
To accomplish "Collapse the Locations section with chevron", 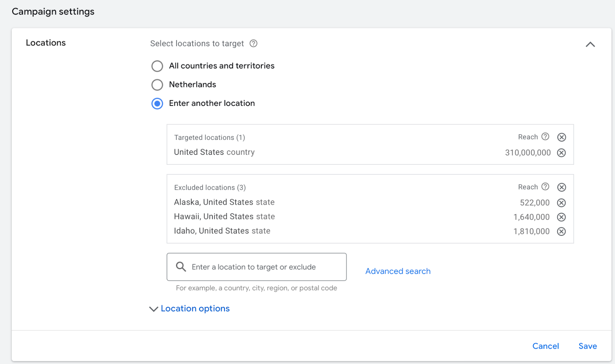I will pyautogui.click(x=590, y=45).
